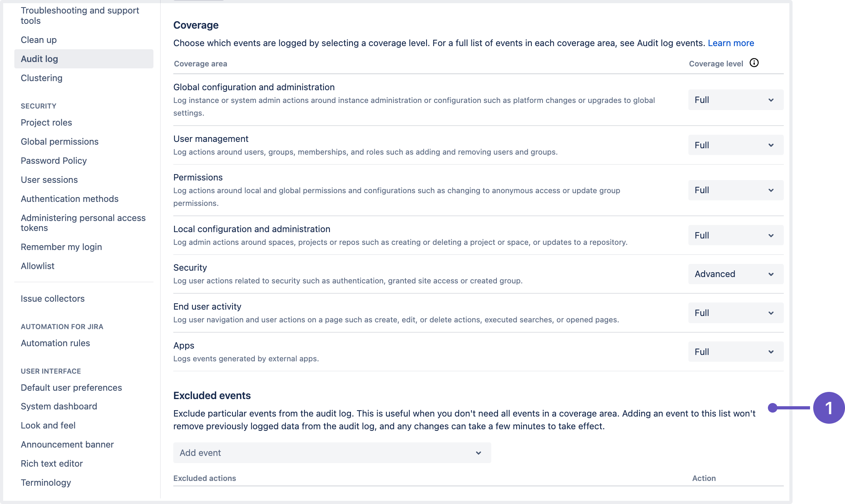Screen dimensions: 845x504
Task: Open the Clustering settings page
Action: pyautogui.click(x=41, y=78)
